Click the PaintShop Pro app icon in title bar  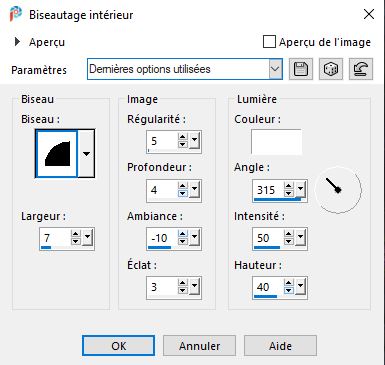[15, 14]
